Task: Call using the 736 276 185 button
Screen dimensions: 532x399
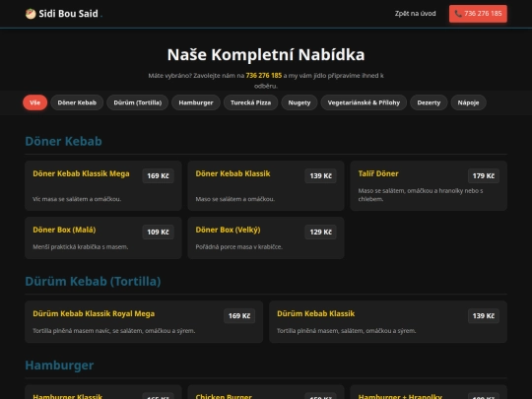Action: [x=478, y=14]
